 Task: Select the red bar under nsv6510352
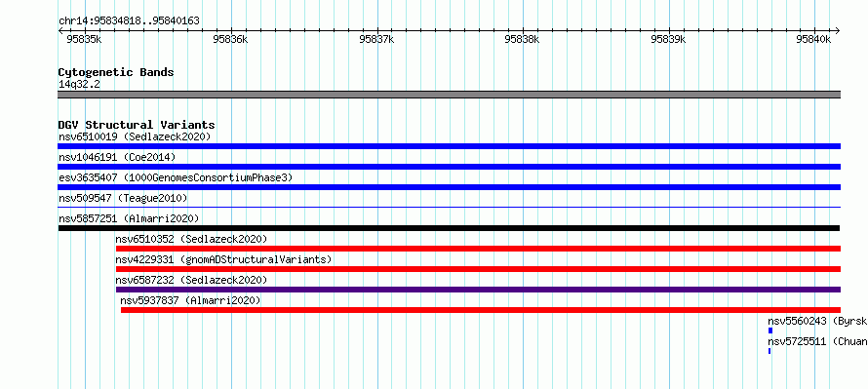pyautogui.click(x=478, y=249)
